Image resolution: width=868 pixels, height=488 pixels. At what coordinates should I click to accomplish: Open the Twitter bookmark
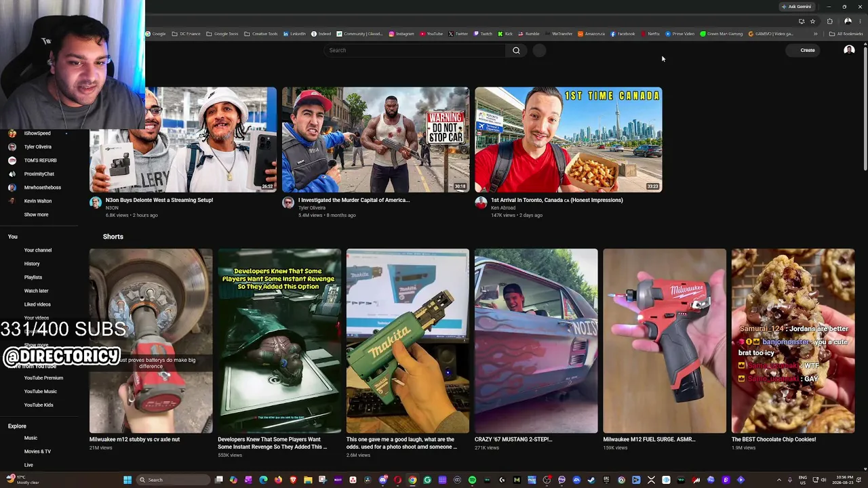pyautogui.click(x=458, y=34)
